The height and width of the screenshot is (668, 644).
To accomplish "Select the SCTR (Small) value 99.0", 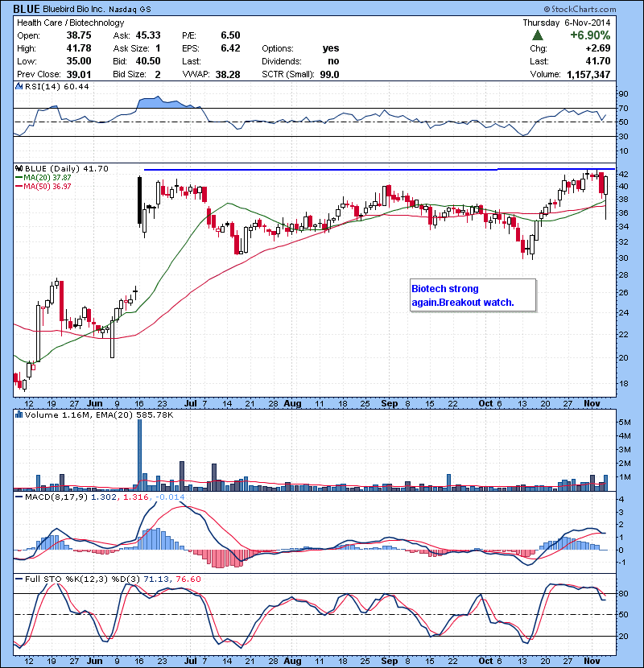I will tap(329, 75).
